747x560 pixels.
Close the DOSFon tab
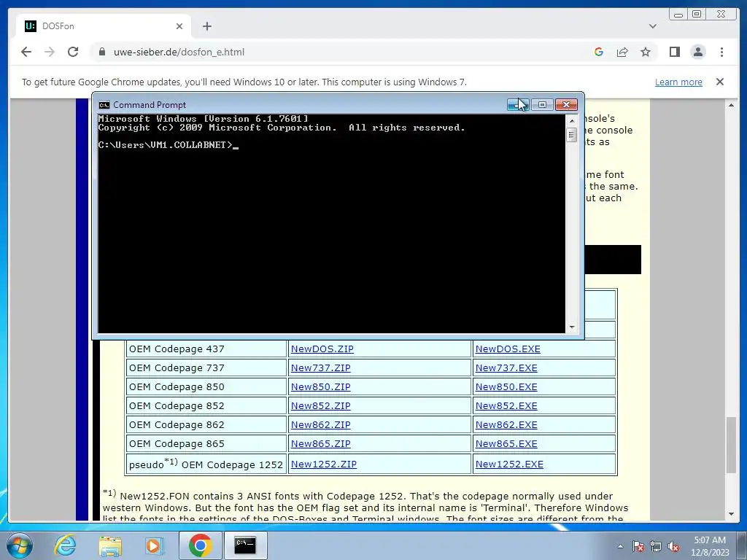(x=179, y=26)
